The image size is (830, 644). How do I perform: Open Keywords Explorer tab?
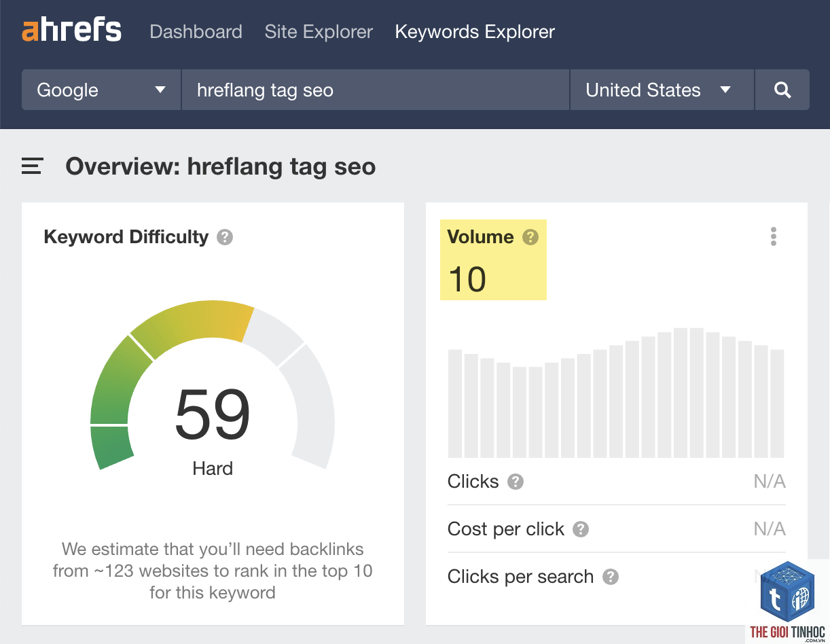(x=475, y=32)
